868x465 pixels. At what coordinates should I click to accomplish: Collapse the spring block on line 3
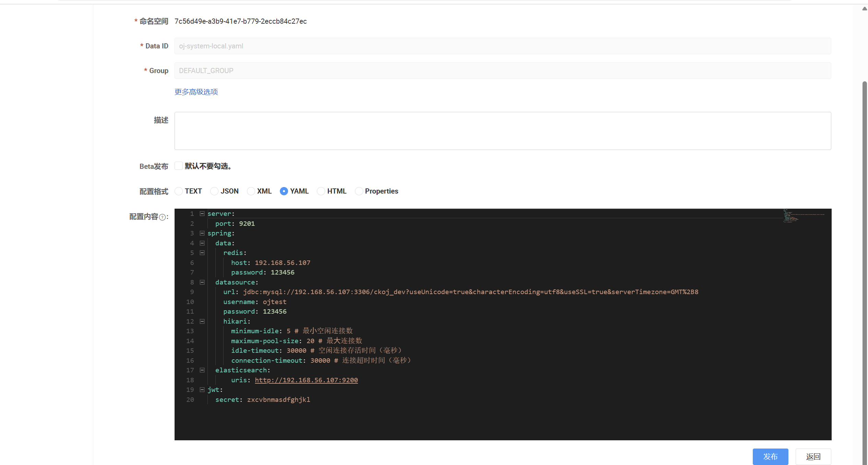click(x=202, y=233)
